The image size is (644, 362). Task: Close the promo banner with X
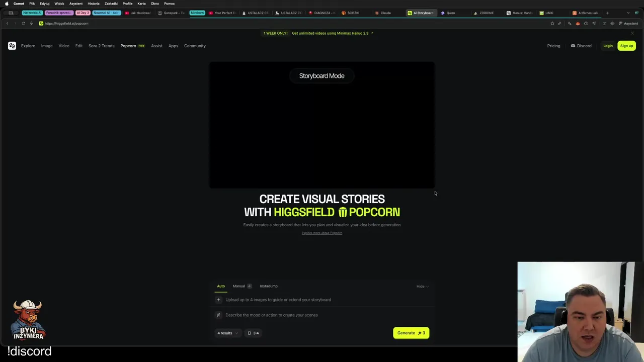click(632, 33)
